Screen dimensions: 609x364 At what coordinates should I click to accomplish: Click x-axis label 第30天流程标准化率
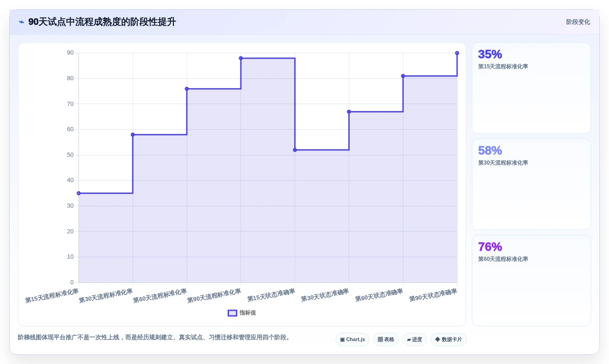106,296
